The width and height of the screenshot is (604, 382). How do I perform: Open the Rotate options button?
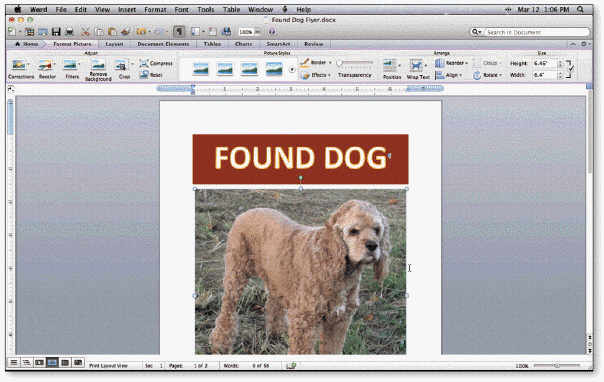[487, 75]
